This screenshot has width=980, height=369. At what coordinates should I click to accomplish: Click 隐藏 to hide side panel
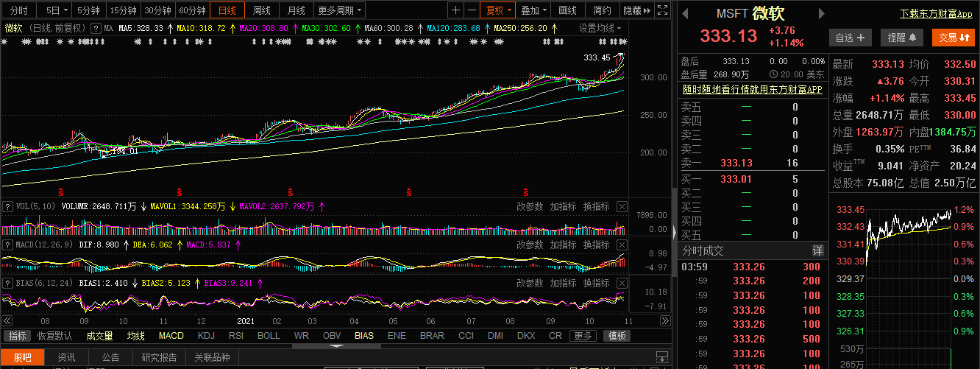636,10
